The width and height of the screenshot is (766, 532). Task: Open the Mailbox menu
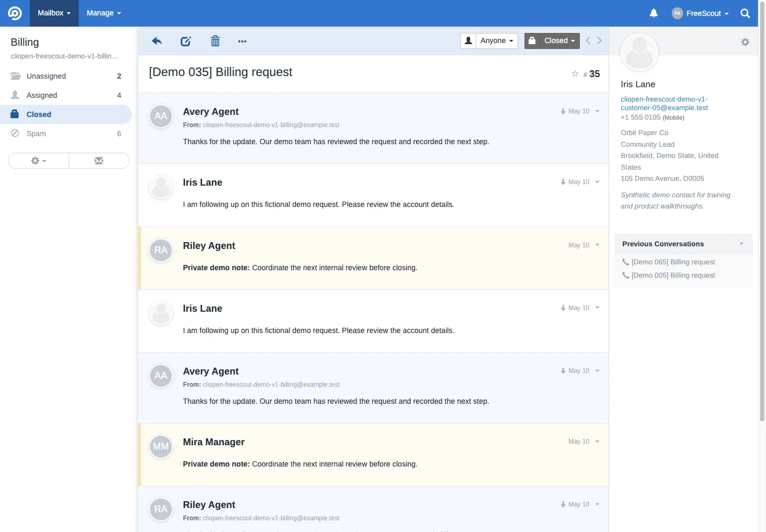tap(54, 13)
